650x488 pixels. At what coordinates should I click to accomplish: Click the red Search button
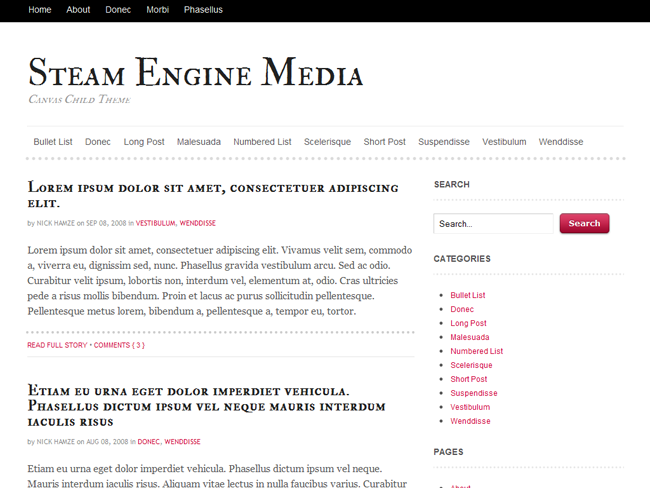click(585, 223)
